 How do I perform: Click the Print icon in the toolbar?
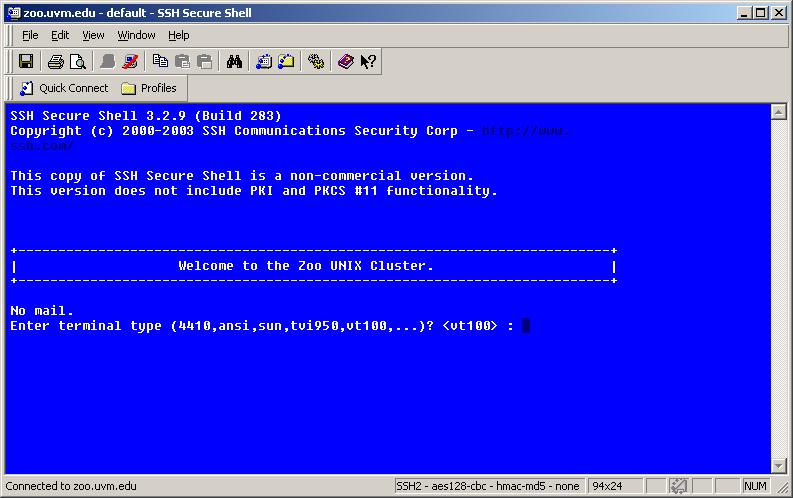(56, 62)
